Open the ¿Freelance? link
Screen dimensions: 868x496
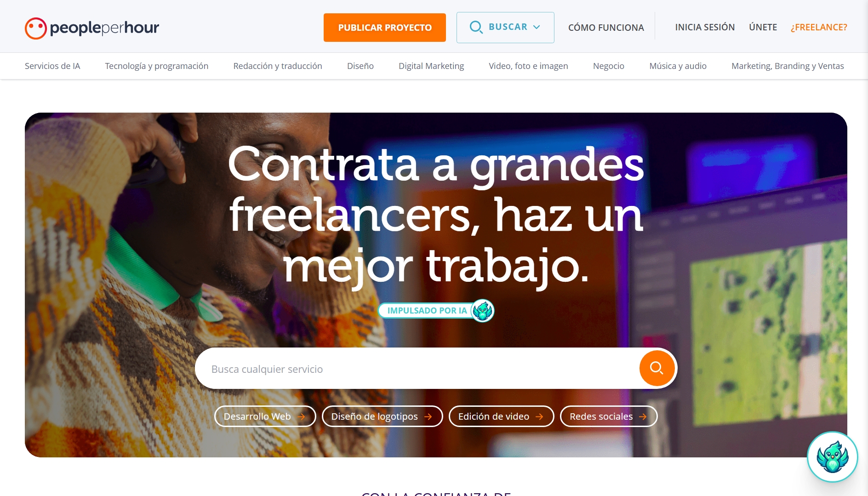point(819,27)
